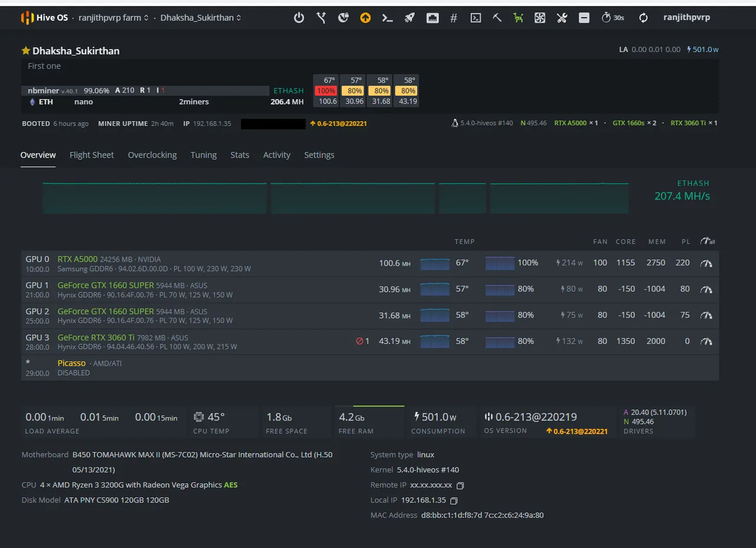Open run command prompt icon
The image size is (756, 548).
[387, 18]
